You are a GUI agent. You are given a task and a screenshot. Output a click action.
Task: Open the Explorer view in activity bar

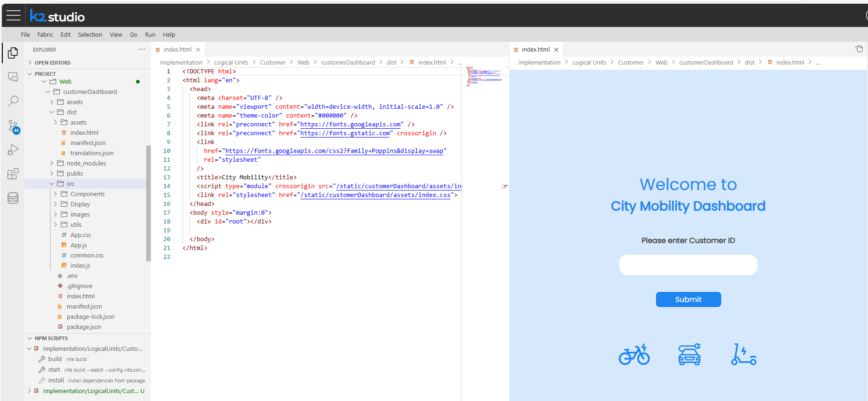pyautogui.click(x=13, y=53)
